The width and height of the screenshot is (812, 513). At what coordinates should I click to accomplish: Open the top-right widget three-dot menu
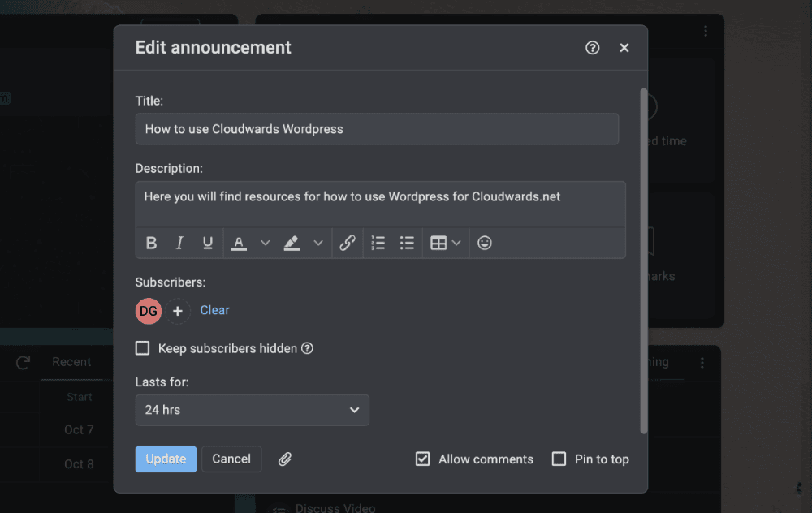(706, 31)
